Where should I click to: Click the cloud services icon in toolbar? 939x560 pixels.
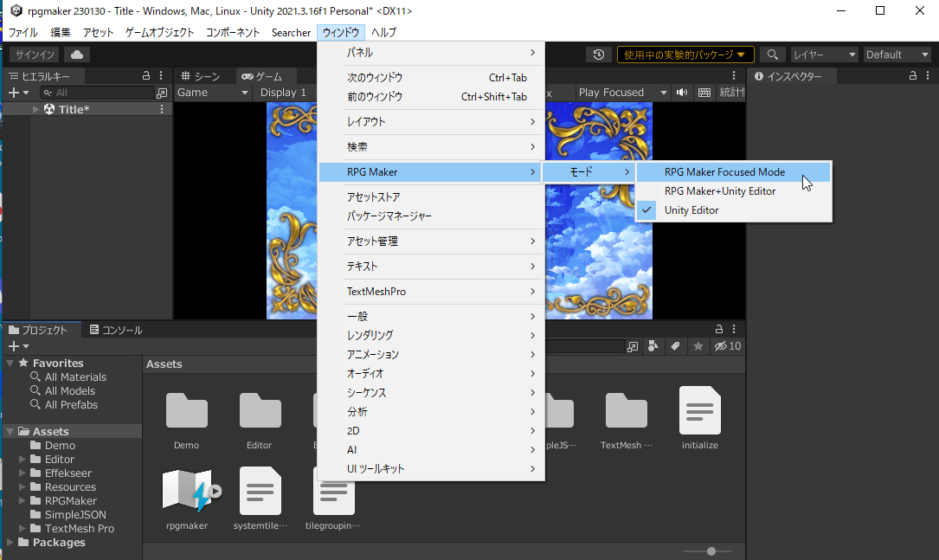tap(77, 55)
